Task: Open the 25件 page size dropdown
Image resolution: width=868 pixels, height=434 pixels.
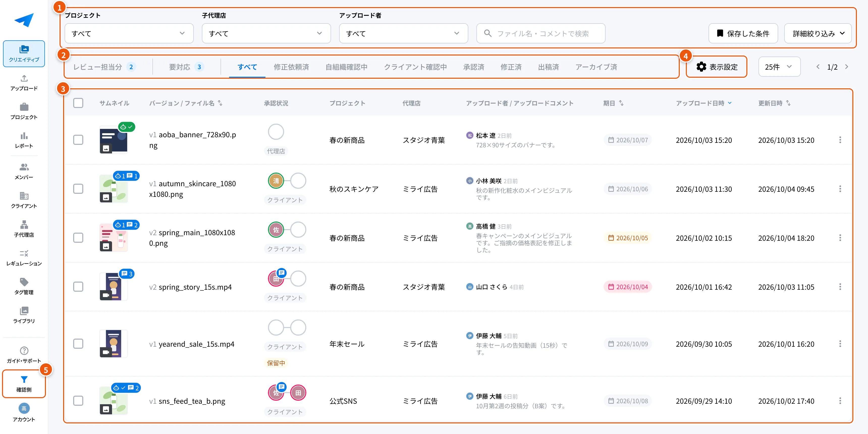Action: (779, 67)
